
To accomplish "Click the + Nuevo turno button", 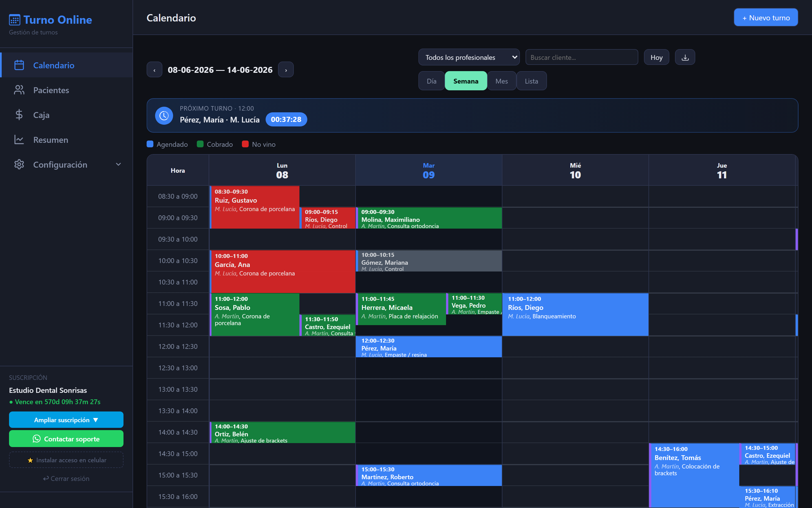I will click(x=766, y=17).
